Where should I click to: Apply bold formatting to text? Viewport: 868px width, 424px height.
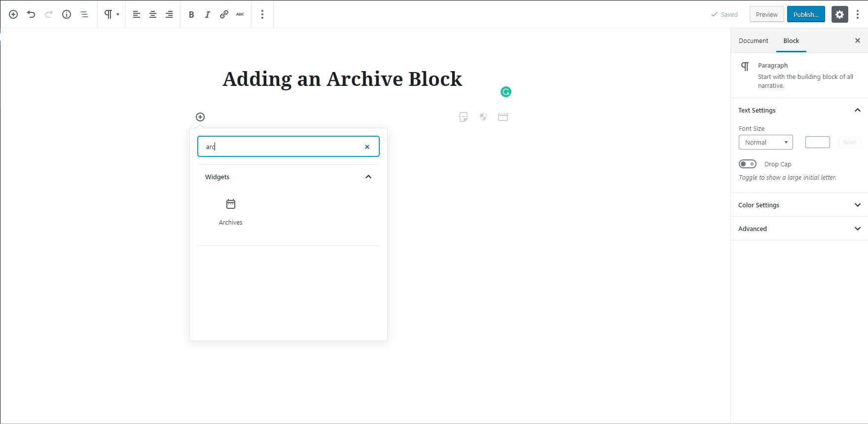click(x=191, y=14)
